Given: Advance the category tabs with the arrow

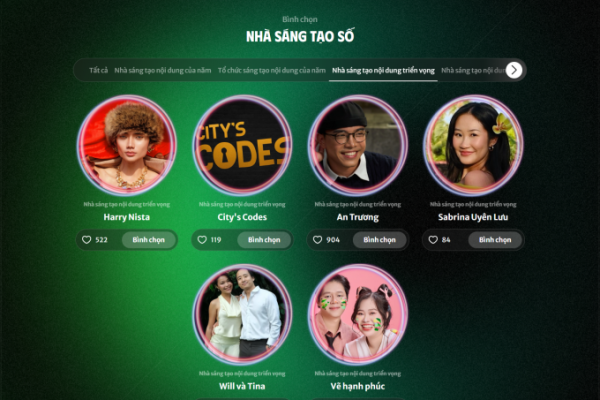Looking at the screenshot, I should pos(514,70).
